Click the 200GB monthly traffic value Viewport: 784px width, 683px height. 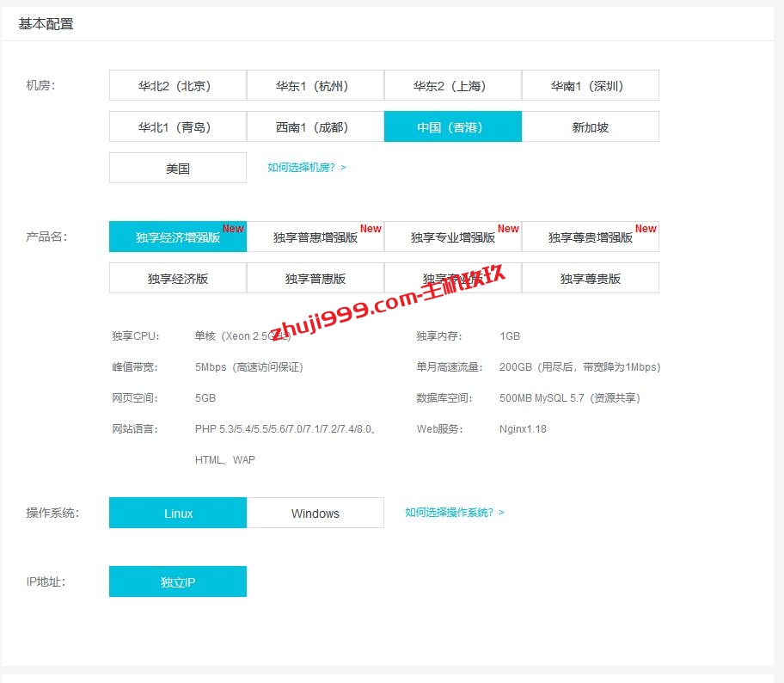point(580,367)
